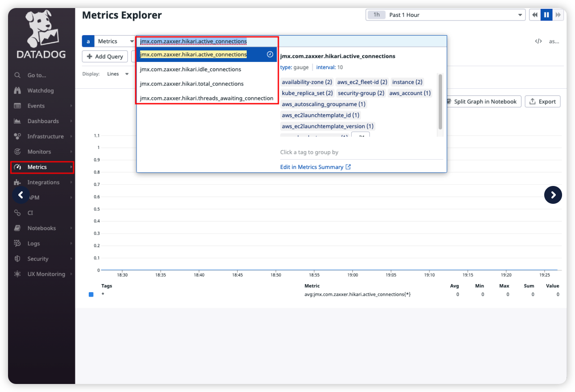Viewport: 575px width, 392px height.
Task: Select hikari.threads_awaiting_connection suggestion
Action: [207, 98]
